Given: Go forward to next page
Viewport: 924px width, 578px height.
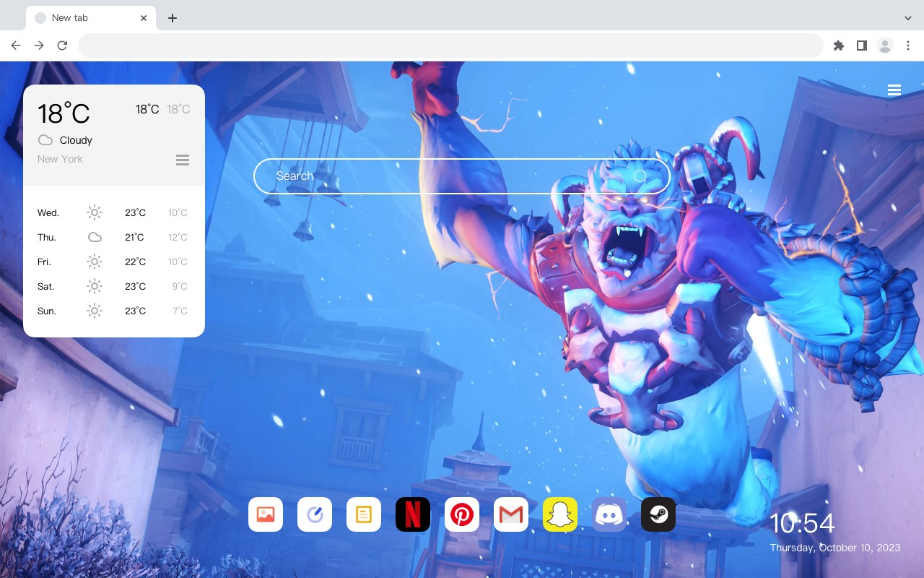Looking at the screenshot, I should [39, 46].
